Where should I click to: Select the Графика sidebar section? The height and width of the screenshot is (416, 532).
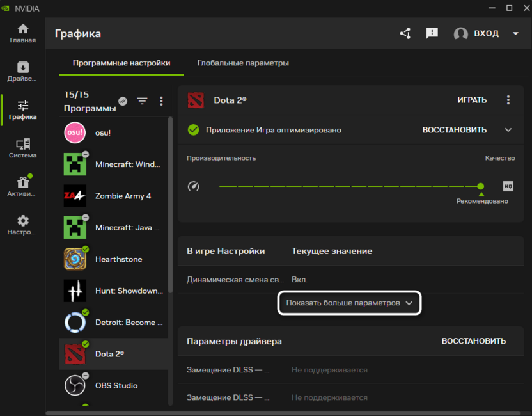23,110
